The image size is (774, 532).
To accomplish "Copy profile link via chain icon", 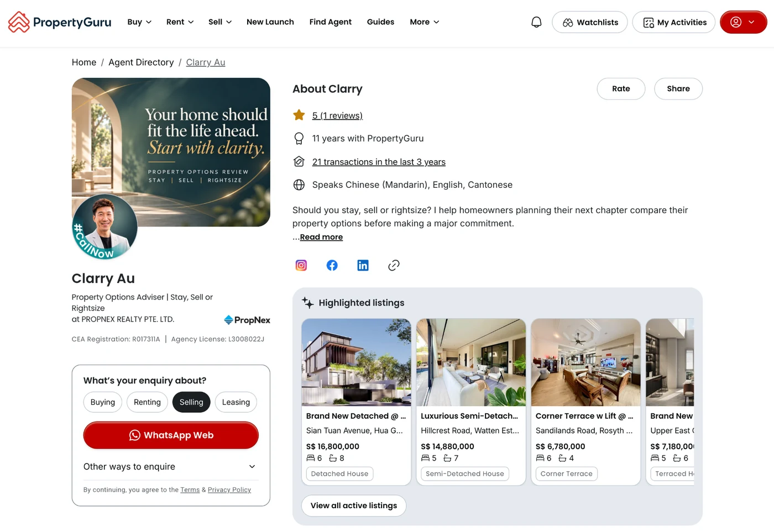I will 394,265.
